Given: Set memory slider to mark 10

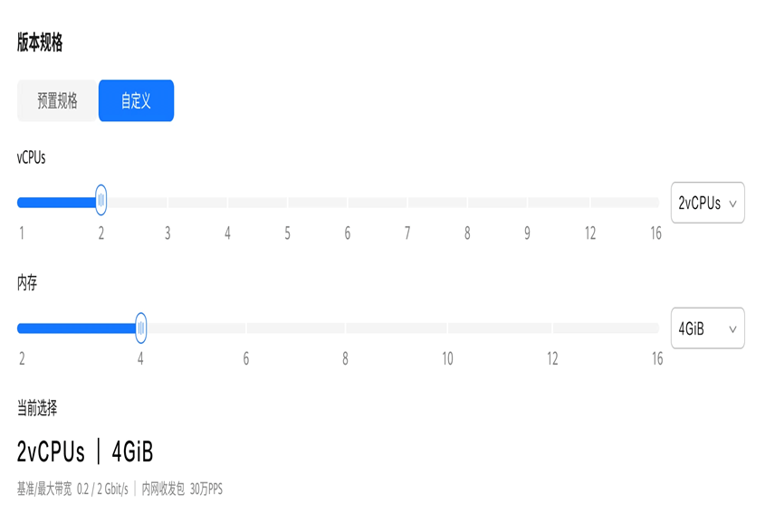Looking at the screenshot, I should click(447, 328).
